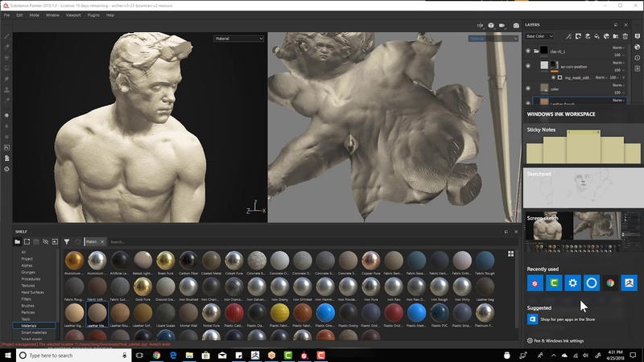Select Procedurals category in shelf
This screenshot has width=644, height=362.
pyautogui.click(x=31, y=279)
